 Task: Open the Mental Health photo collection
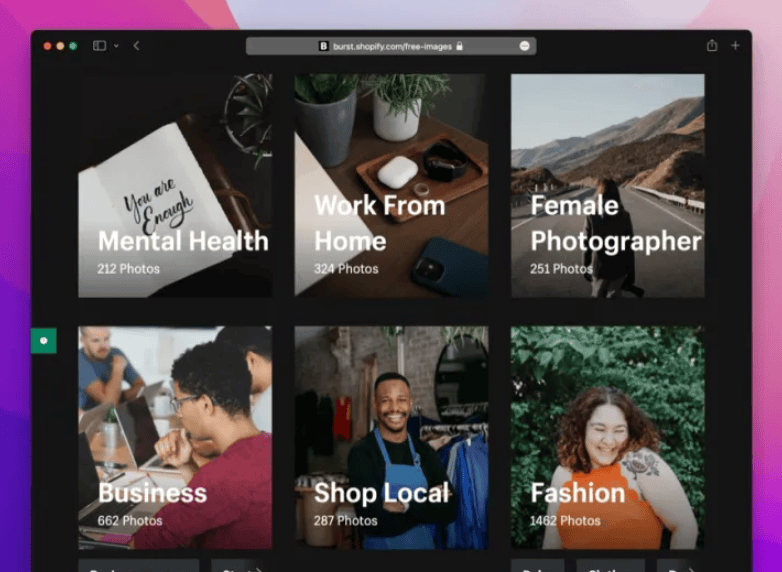(x=175, y=185)
